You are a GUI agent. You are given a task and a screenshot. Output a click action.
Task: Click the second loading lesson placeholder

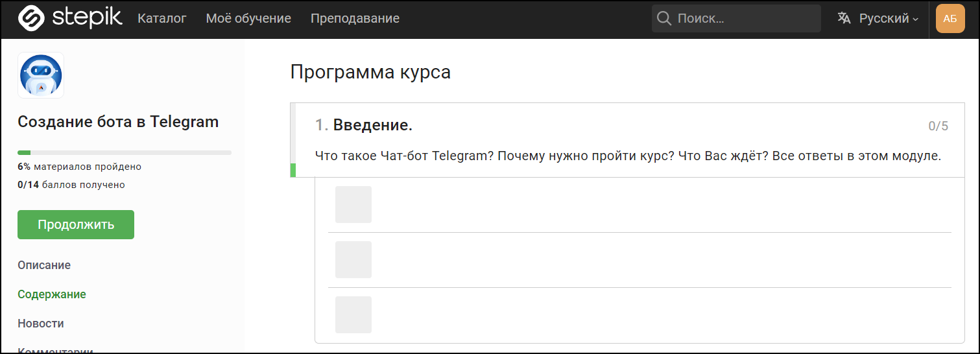353,259
